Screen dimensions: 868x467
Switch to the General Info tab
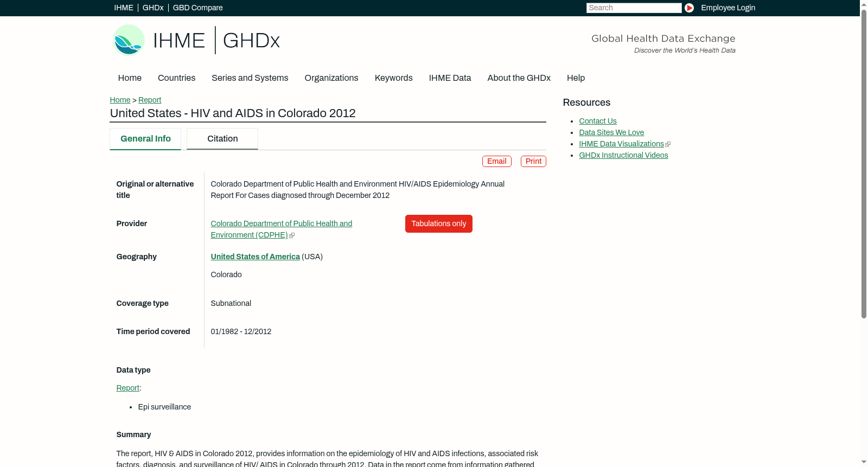(x=145, y=139)
